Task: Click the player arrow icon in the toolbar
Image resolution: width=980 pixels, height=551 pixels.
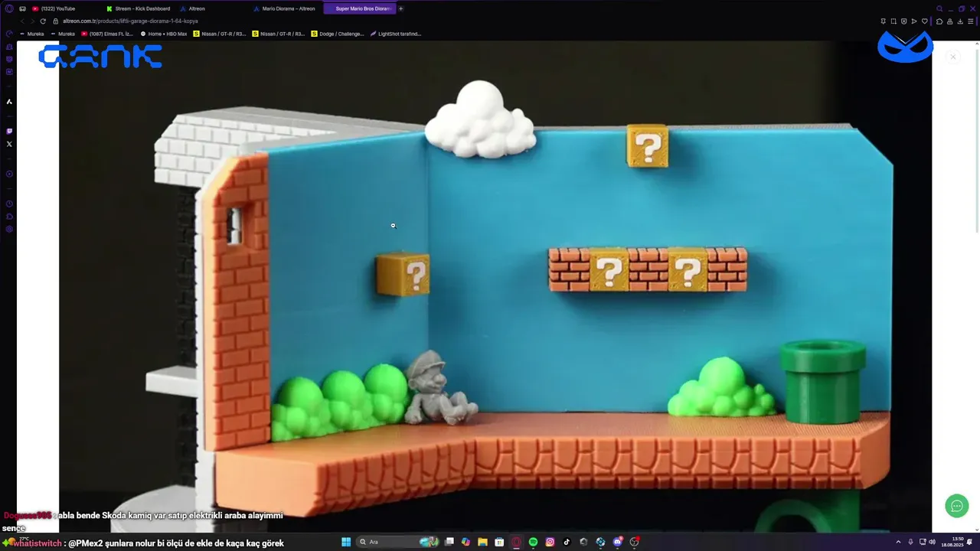Action: click(914, 21)
